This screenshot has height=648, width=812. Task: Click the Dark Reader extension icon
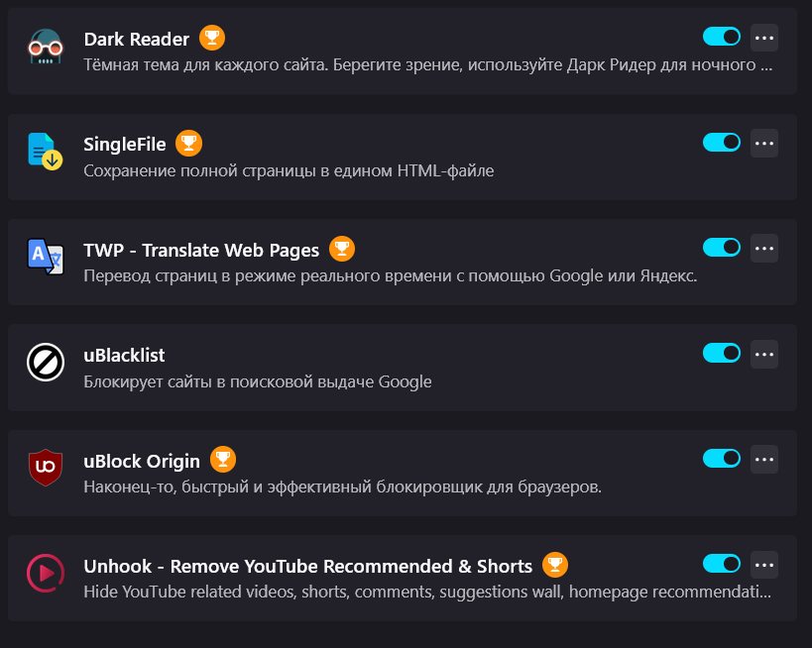tap(46, 47)
